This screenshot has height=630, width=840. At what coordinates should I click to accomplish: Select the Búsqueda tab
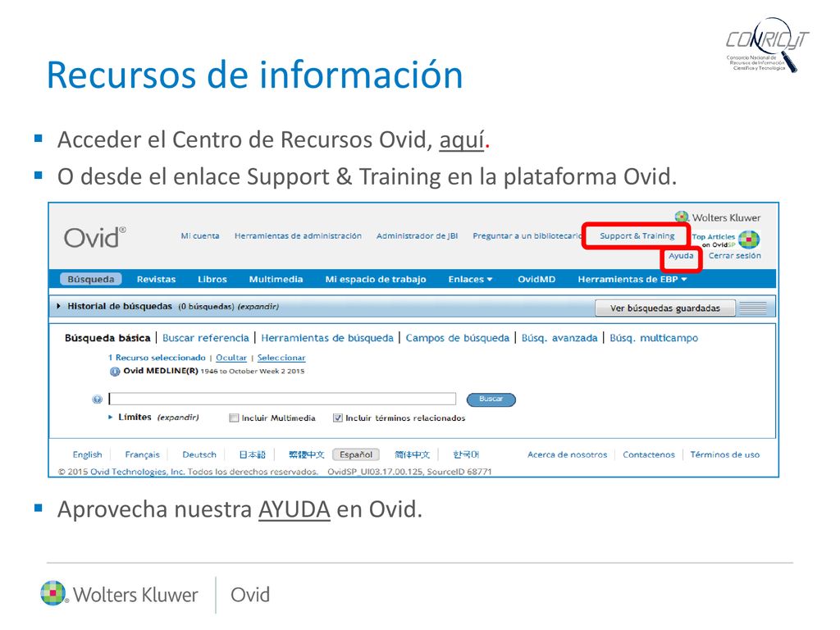click(x=90, y=279)
